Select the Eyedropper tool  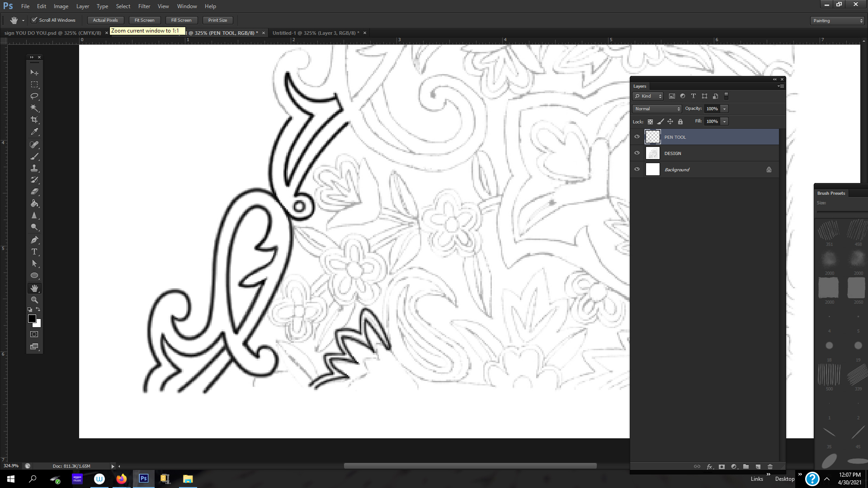tap(34, 132)
